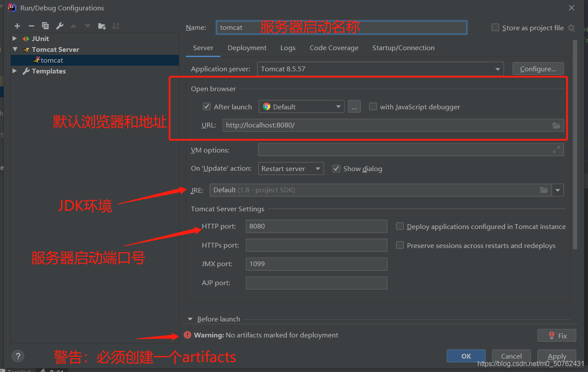Remove configuration with minus icon
The height and width of the screenshot is (372, 588).
pos(31,26)
